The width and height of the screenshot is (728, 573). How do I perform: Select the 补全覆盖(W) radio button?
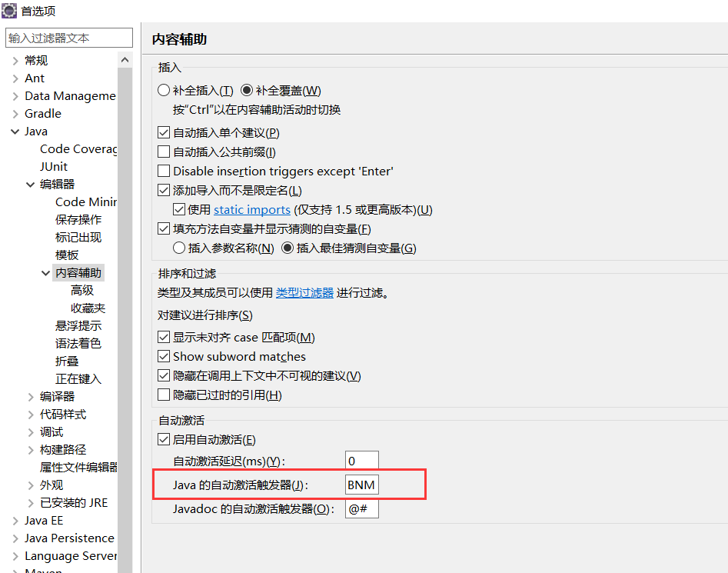click(247, 90)
